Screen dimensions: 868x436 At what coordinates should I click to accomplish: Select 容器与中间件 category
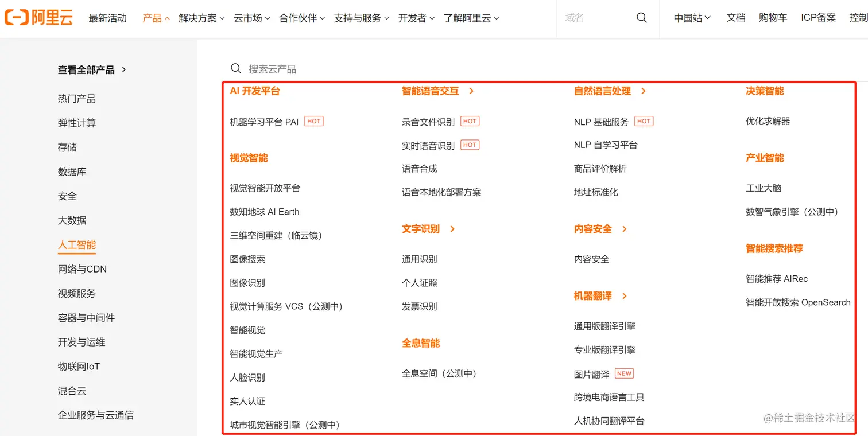pyautogui.click(x=86, y=318)
